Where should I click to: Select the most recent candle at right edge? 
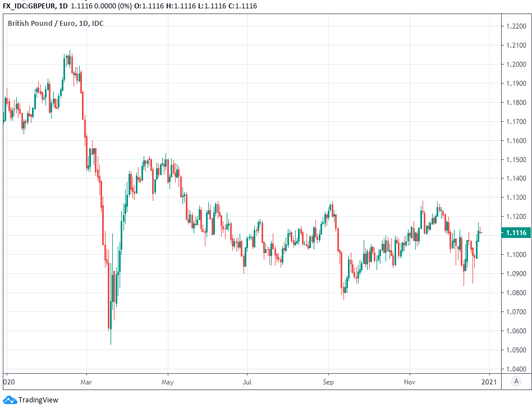[481, 232]
